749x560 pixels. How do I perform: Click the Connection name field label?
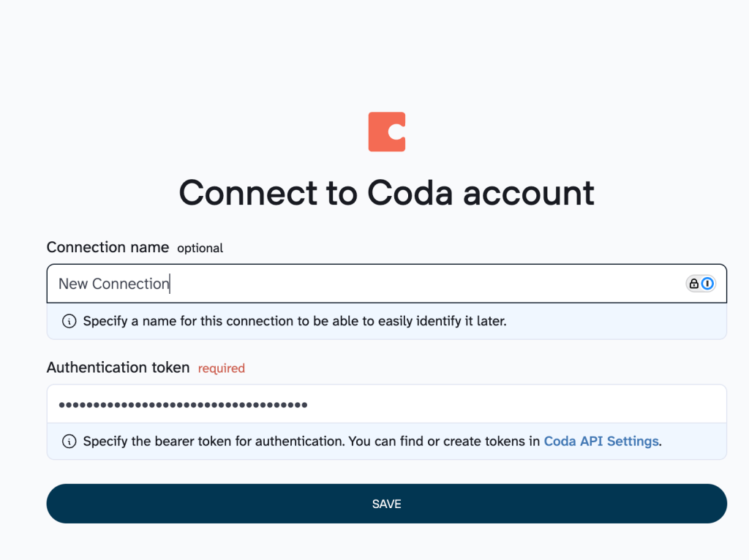click(x=108, y=247)
